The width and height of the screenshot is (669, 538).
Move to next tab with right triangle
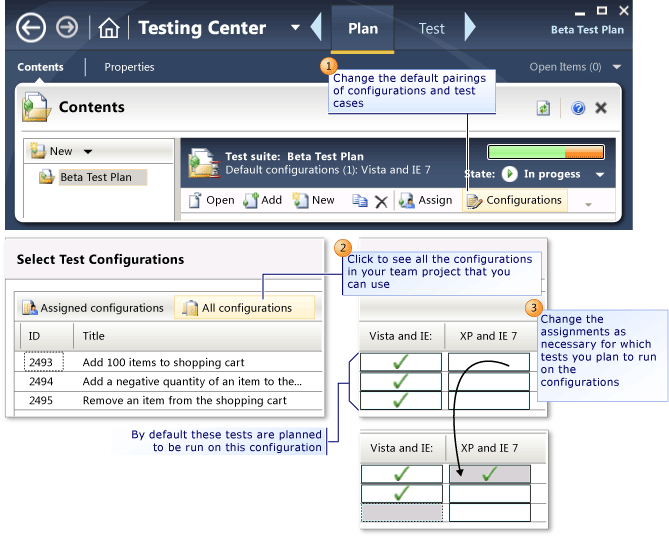pos(470,27)
